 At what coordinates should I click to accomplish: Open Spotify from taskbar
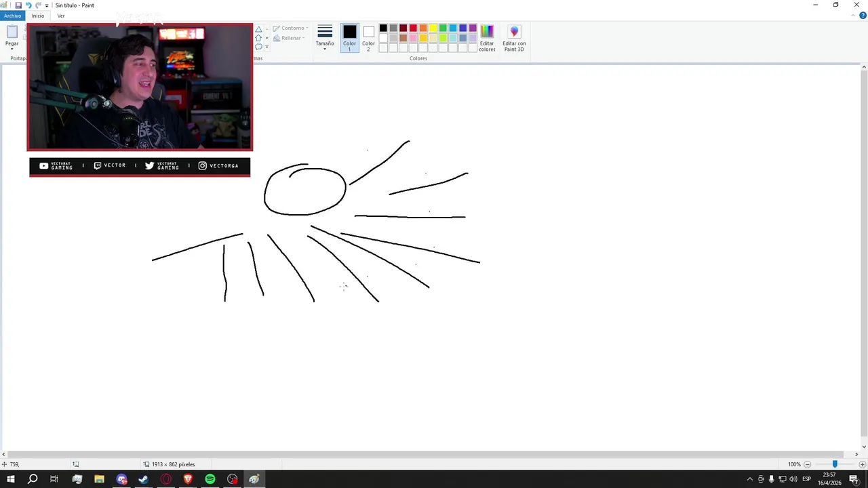(210, 479)
